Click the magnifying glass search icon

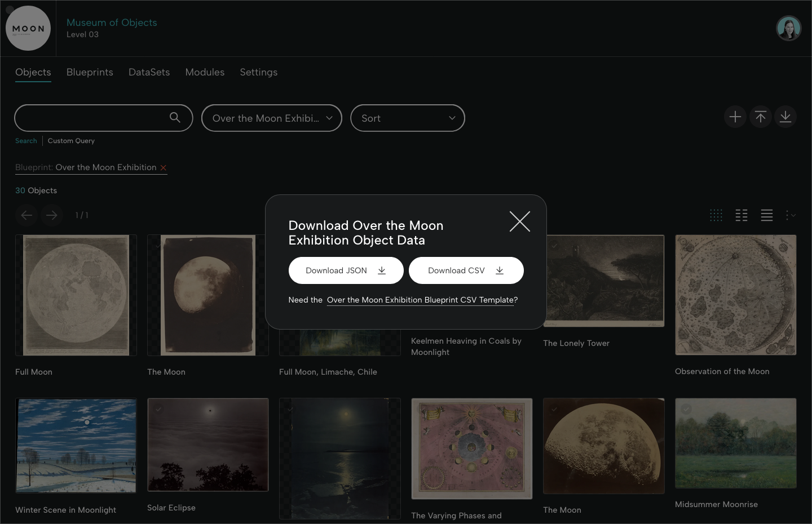coord(175,117)
